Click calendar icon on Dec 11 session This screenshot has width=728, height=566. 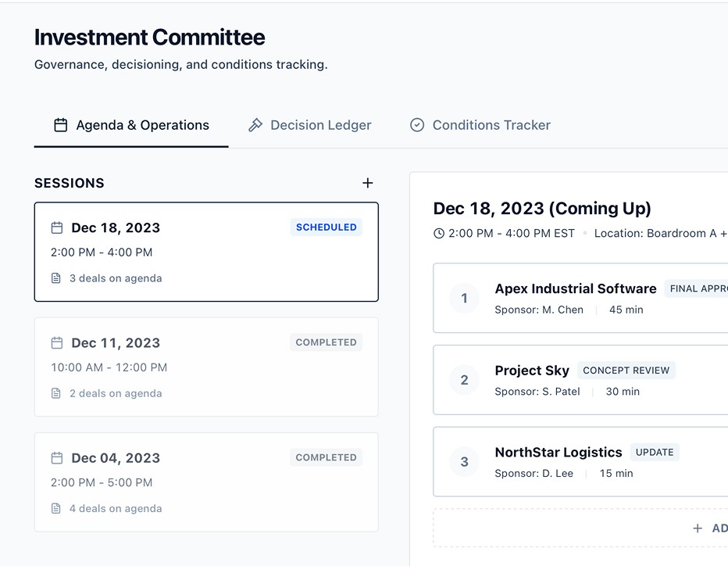point(56,342)
